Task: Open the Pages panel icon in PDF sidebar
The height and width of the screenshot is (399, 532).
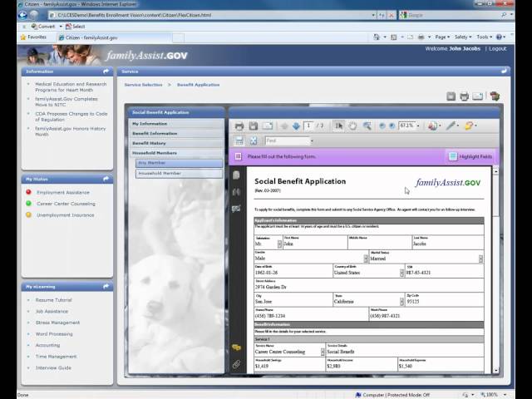Action: tap(236, 175)
